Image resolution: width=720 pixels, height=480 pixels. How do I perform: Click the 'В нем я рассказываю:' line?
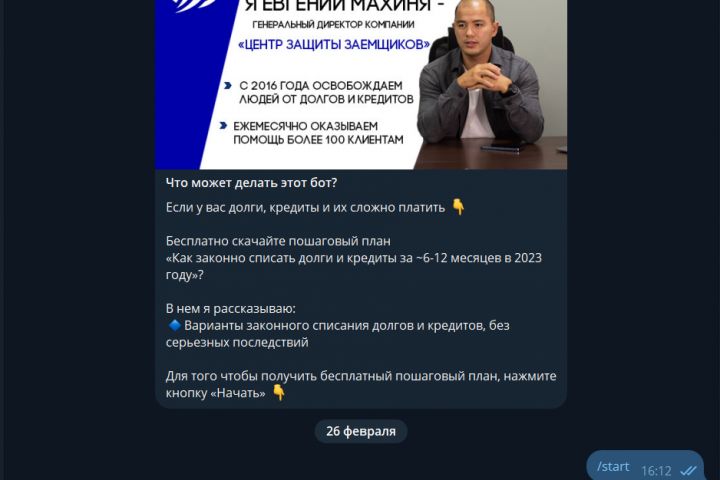(x=231, y=309)
